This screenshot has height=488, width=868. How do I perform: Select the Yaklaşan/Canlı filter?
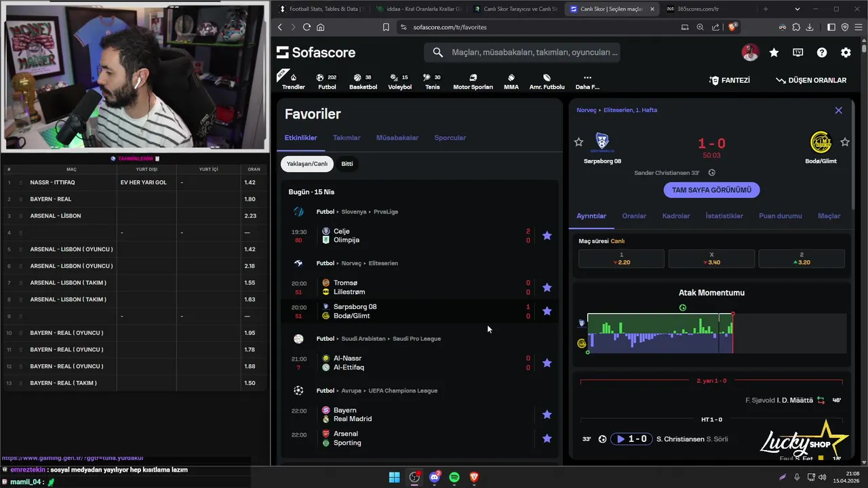307,163
